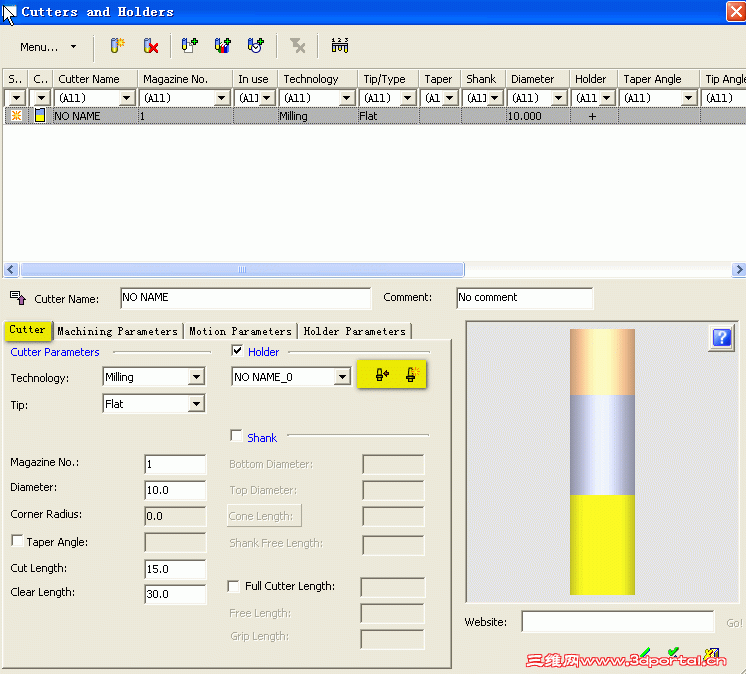The image size is (746, 674).
Task: Enable the Taper Angle checkbox
Action: coord(17,541)
